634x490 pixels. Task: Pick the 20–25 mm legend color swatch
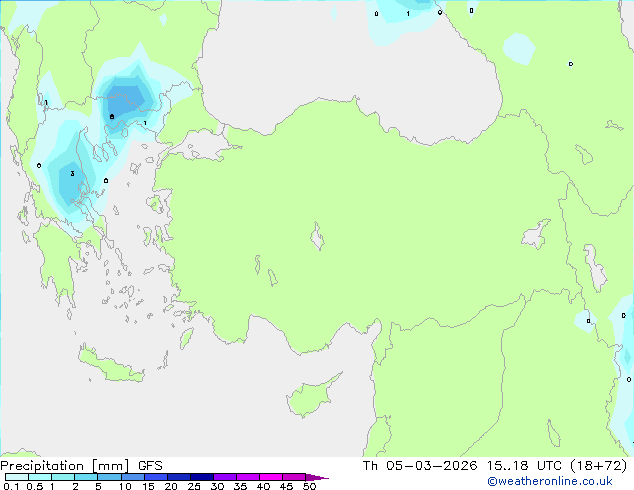click(178, 477)
